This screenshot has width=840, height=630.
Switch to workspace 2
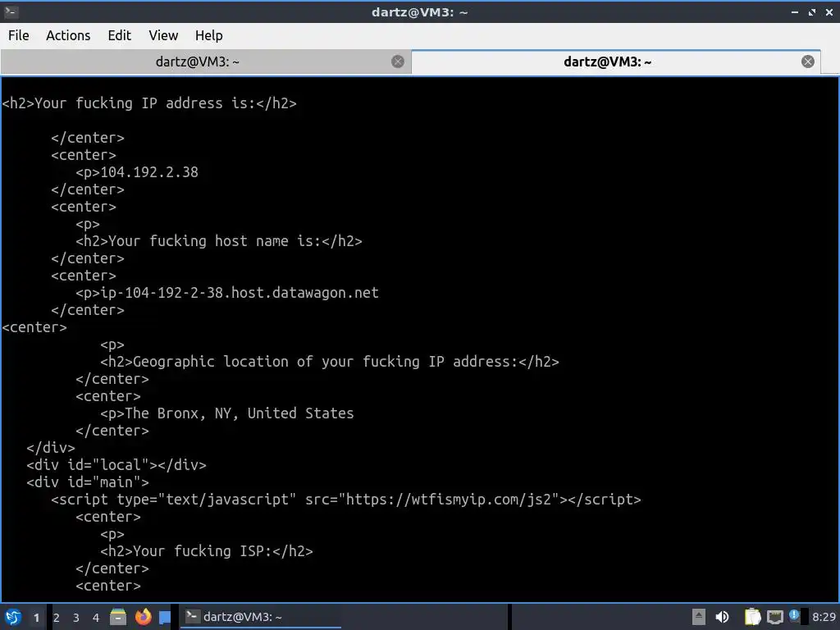[57, 618]
